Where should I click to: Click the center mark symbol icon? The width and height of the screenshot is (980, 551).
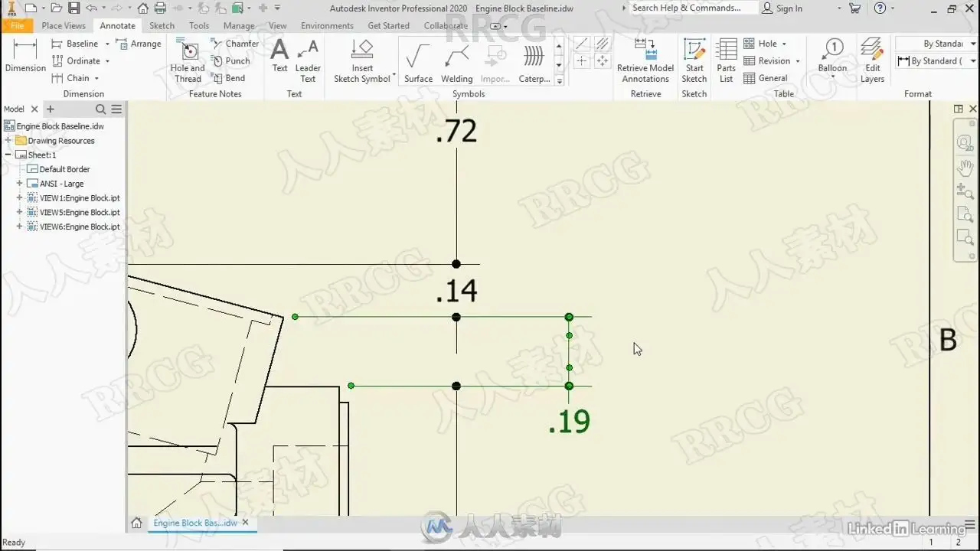(x=582, y=60)
